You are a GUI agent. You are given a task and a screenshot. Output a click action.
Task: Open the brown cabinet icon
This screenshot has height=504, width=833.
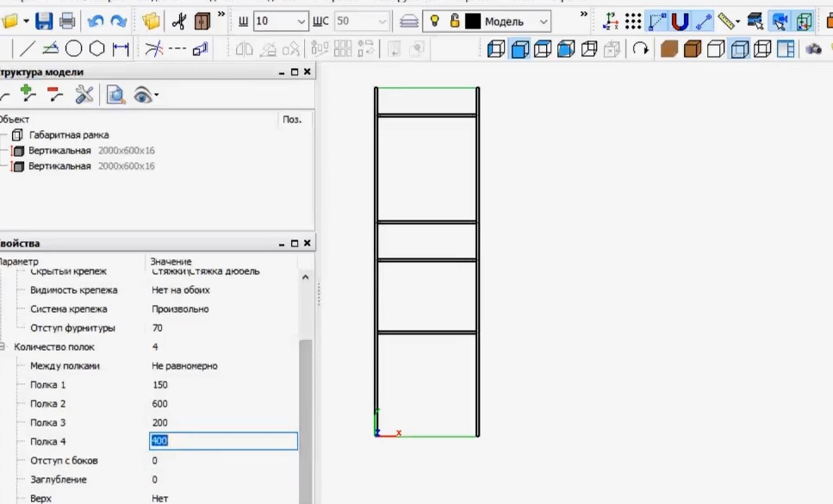202,22
